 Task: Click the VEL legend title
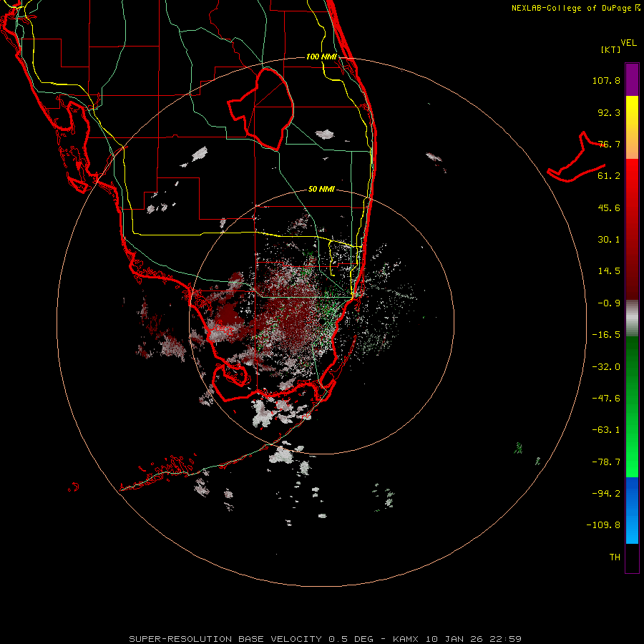(628, 43)
